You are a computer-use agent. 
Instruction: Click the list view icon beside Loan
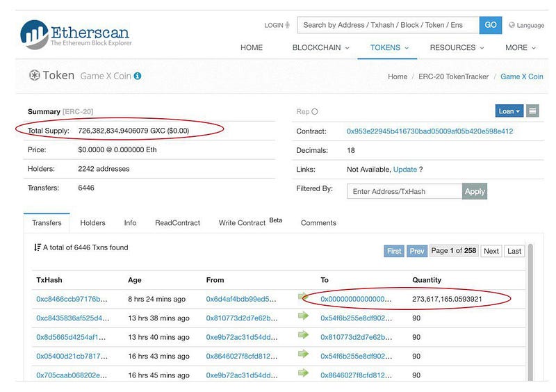pyautogui.click(x=532, y=111)
